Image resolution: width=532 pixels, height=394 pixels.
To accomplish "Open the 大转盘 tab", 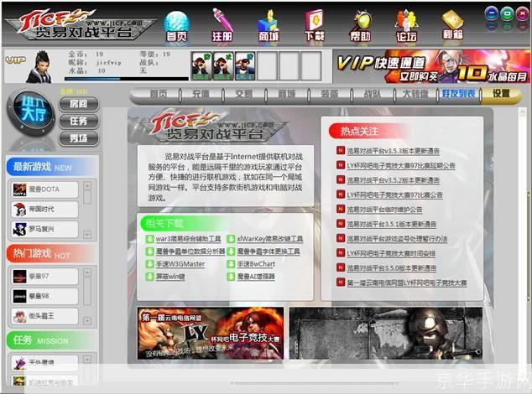I will [x=415, y=94].
